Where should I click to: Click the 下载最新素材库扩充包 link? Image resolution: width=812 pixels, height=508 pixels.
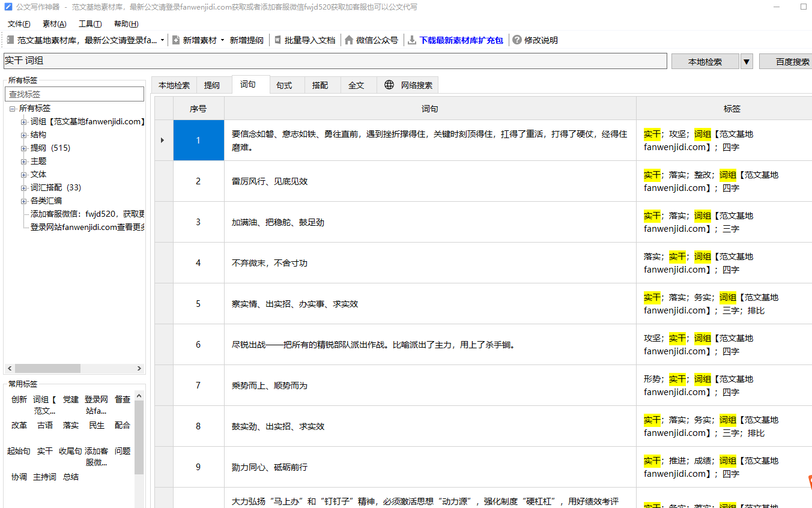(x=455, y=40)
